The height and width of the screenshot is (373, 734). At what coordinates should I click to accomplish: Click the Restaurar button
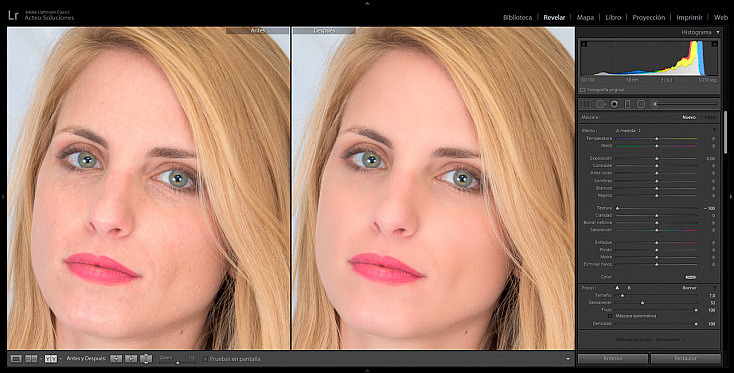coord(685,358)
